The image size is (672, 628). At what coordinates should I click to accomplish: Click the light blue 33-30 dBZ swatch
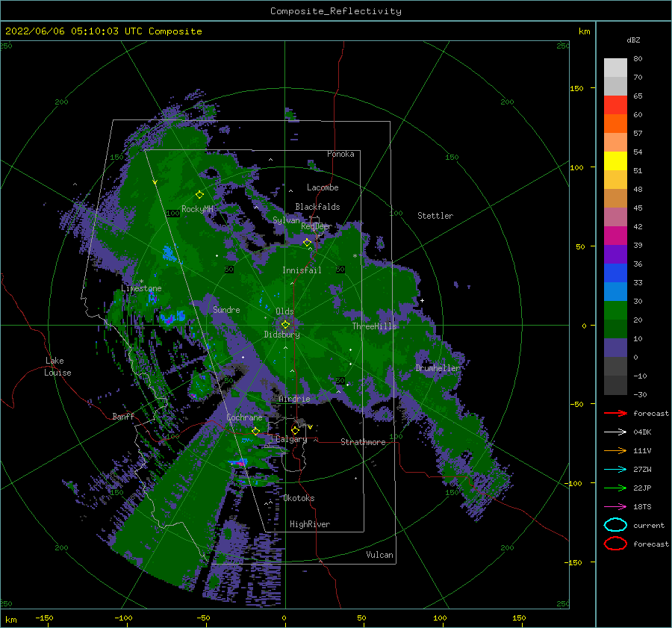[615, 291]
